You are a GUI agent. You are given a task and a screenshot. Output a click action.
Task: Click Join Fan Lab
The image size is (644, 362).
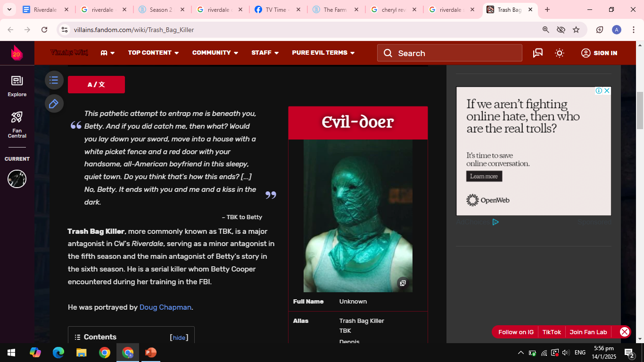click(588, 332)
